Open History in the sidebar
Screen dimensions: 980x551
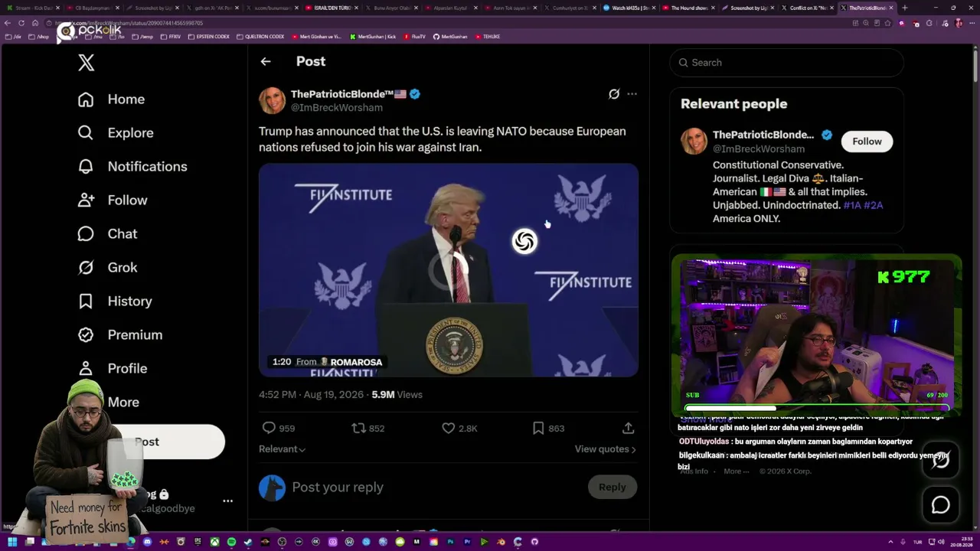(115, 302)
